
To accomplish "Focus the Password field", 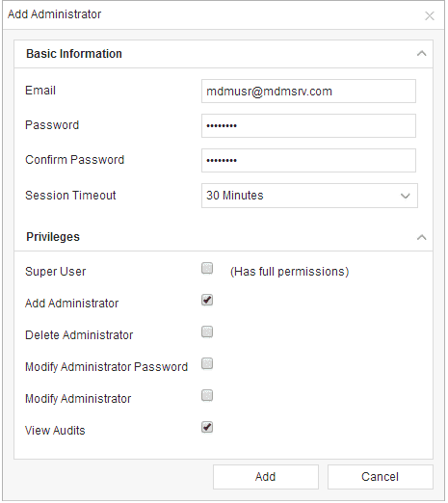I will point(308,125).
